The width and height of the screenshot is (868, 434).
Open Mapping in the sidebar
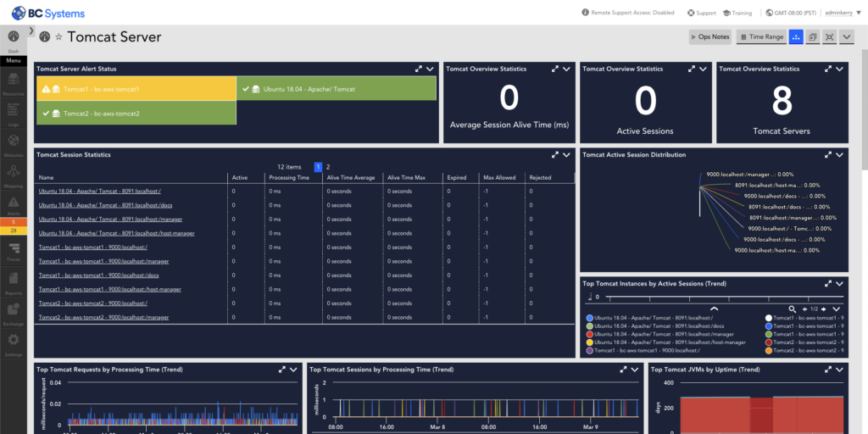pyautogui.click(x=14, y=175)
